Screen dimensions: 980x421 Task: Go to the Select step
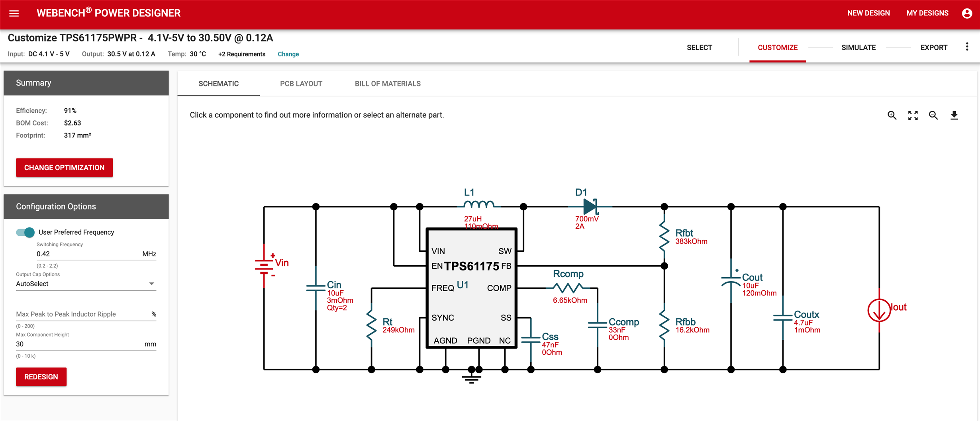coord(699,47)
